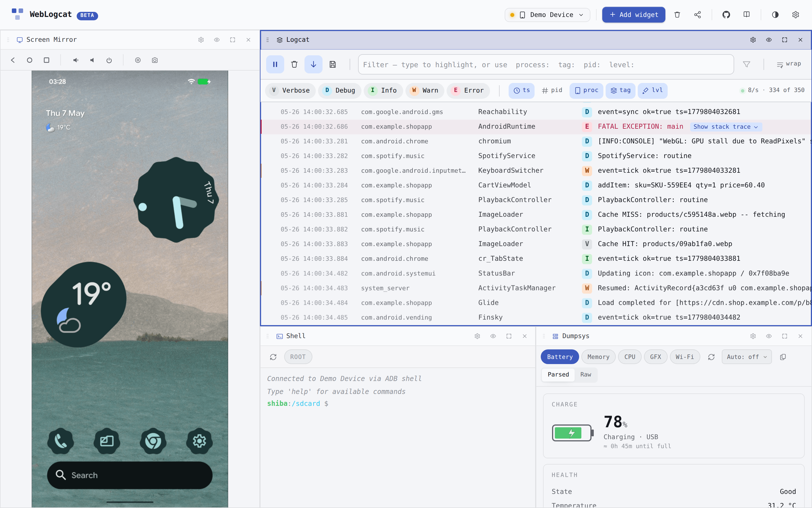The height and width of the screenshot is (508, 812).
Task: Select the Battery tab in Dumpsys
Action: point(560,357)
